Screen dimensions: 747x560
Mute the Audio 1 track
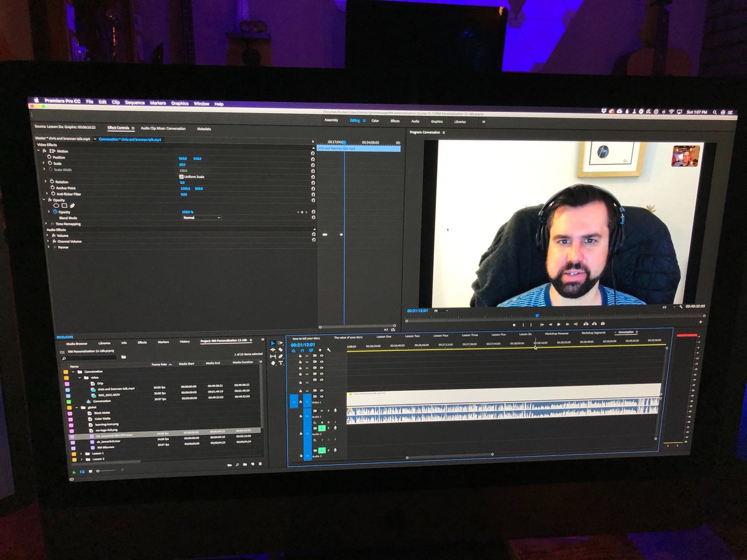[x=322, y=411]
